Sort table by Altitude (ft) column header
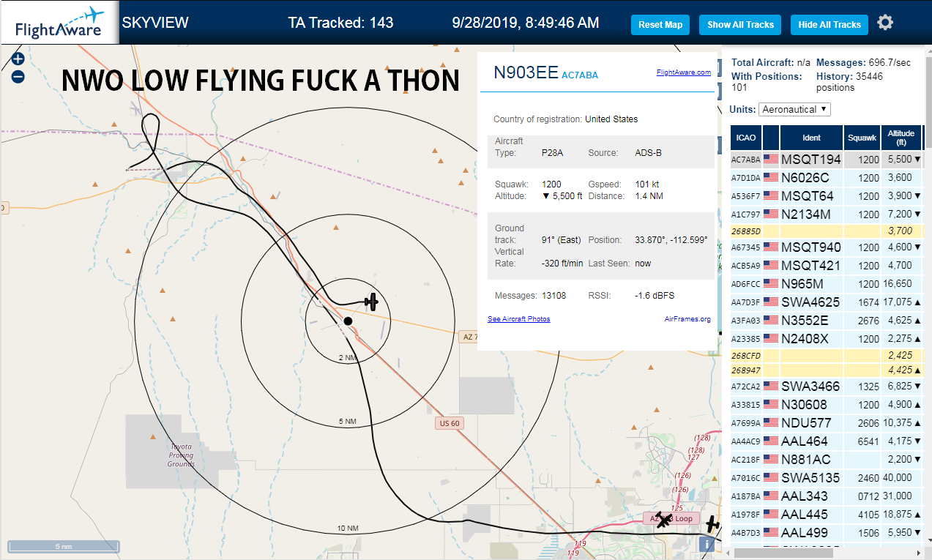Image resolution: width=932 pixels, height=560 pixels. click(x=901, y=138)
